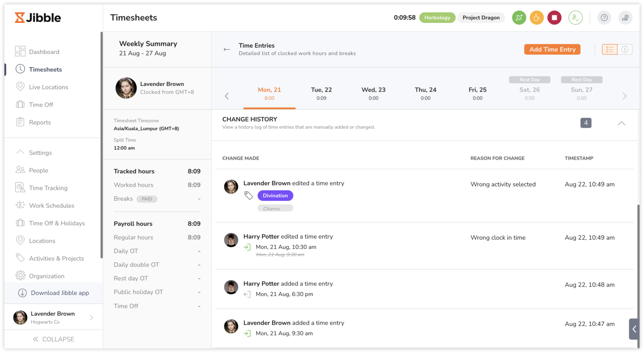644x353 pixels.
Task: Click the clocked-in user status icon
Action: coord(575,18)
